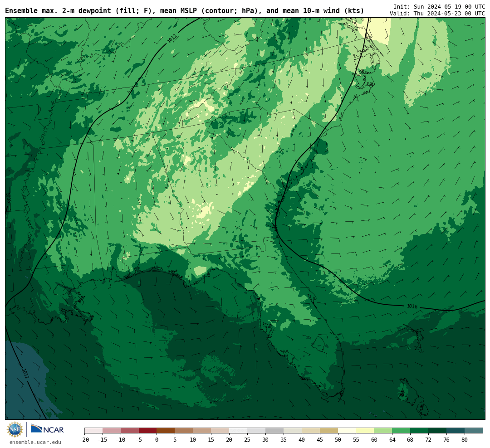Pick the colorbar swatch between -15 and -10
This screenshot has height=448, width=490.
tap(112, 431)
